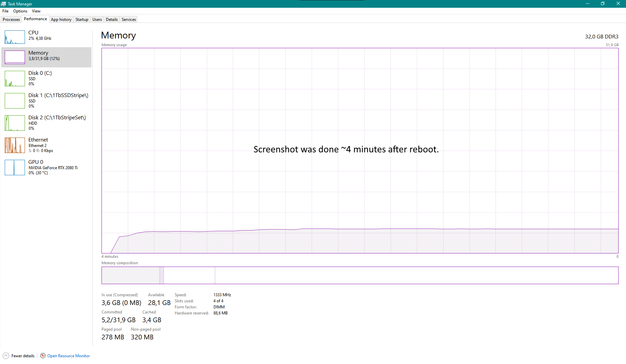Click the Memory heading text

pyautogui.click(x=118, y=35)
